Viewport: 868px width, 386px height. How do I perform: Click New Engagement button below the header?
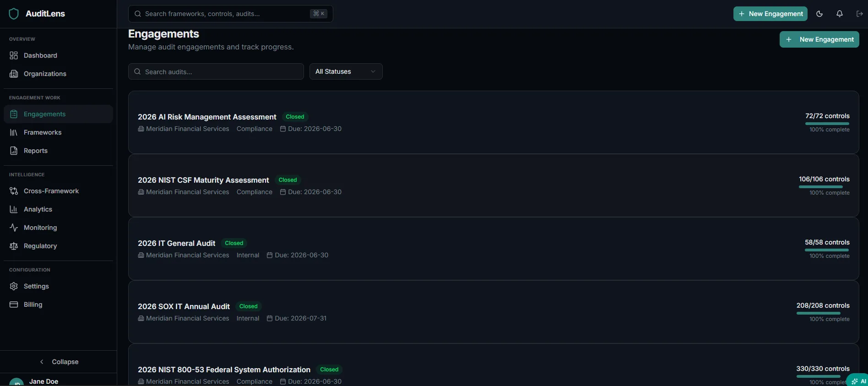point(819,39)
